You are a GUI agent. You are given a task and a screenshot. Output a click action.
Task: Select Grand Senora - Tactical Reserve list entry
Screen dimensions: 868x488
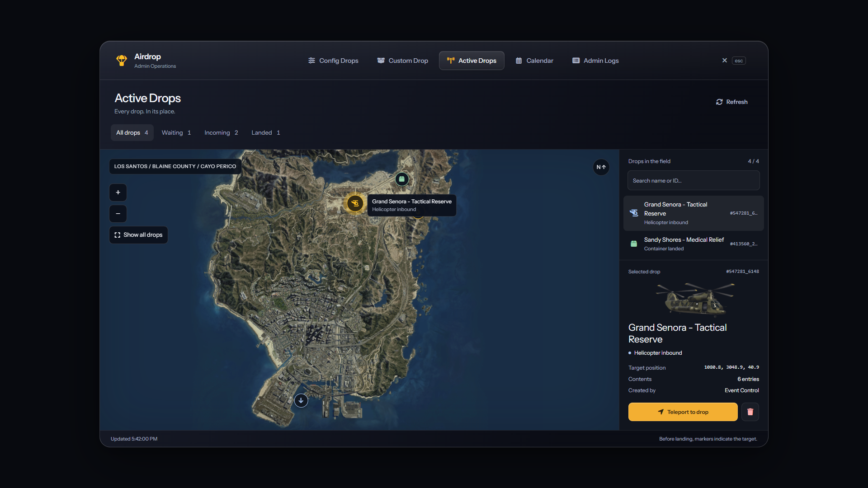tap(693, 213)
